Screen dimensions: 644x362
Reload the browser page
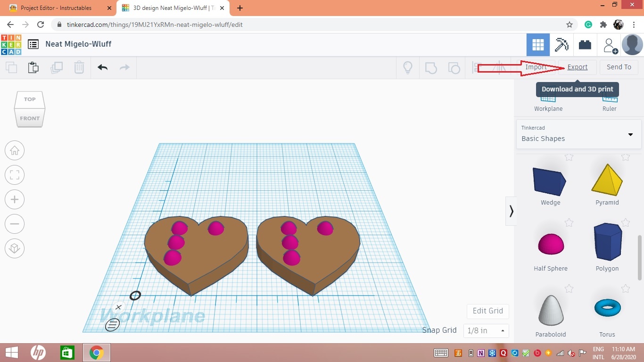[41, 25]
